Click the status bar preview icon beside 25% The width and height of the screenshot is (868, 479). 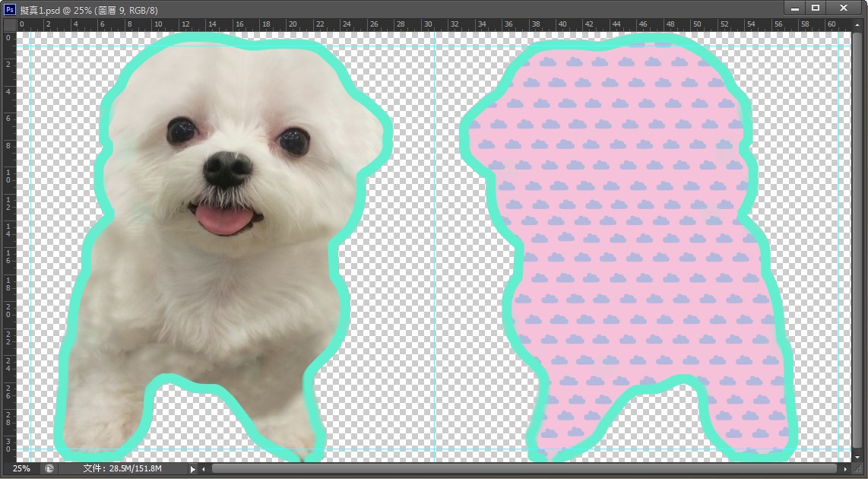(49, 469)
